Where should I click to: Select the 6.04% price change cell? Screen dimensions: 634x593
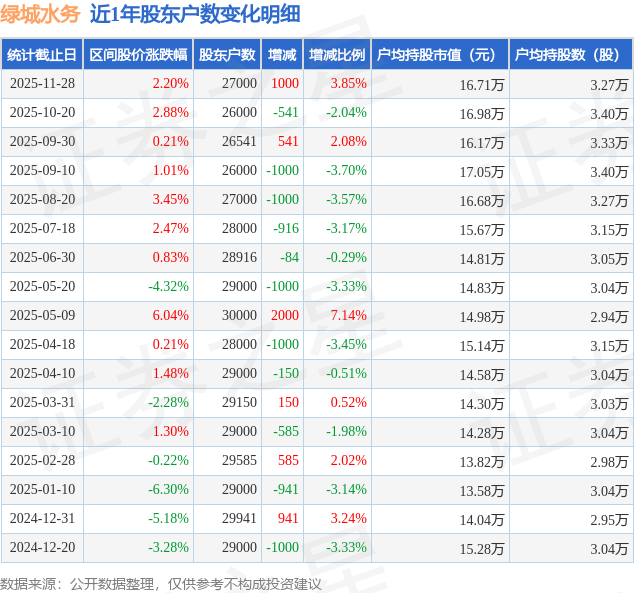(171, 315)
